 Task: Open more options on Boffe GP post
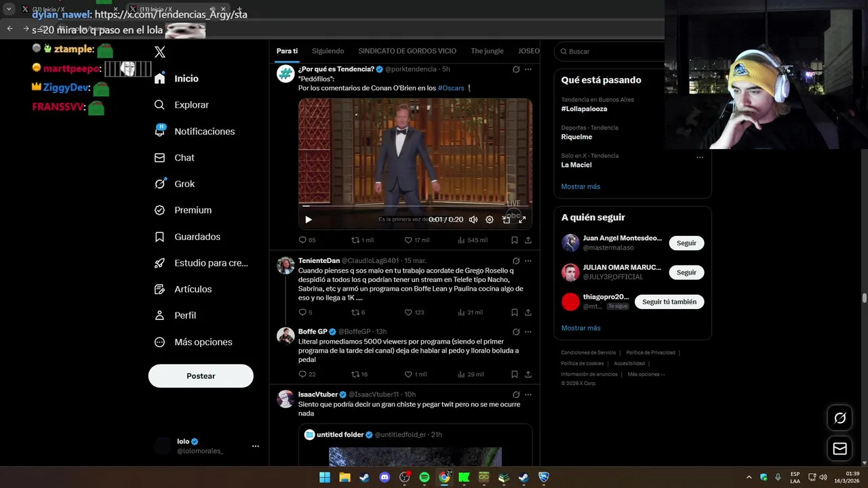tap(528, 332)
